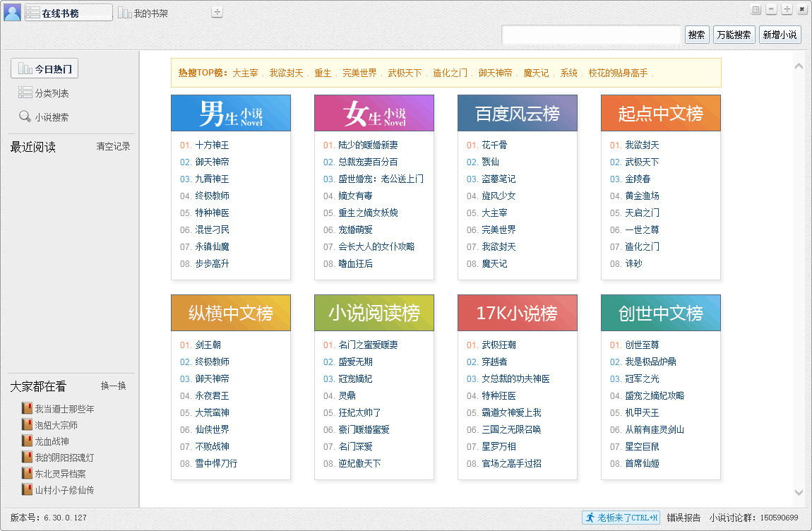
Task: Select 陆少的暖婚新妻 in 女生小说 list
Action: tap(368, 145)
